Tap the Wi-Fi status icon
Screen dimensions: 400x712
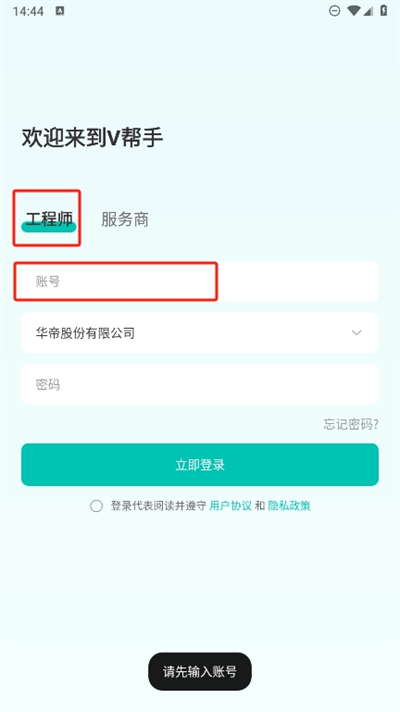pyautogui.click(x=354, y=11)
